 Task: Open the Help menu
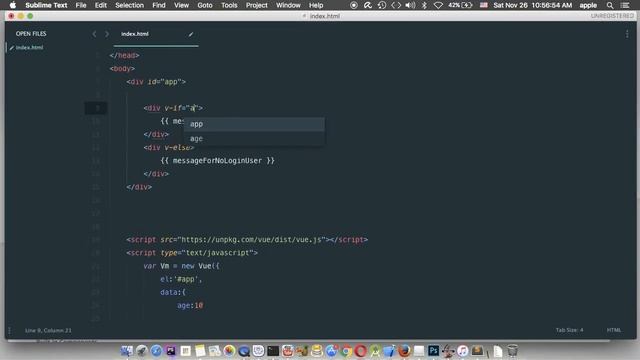[316, 5]
